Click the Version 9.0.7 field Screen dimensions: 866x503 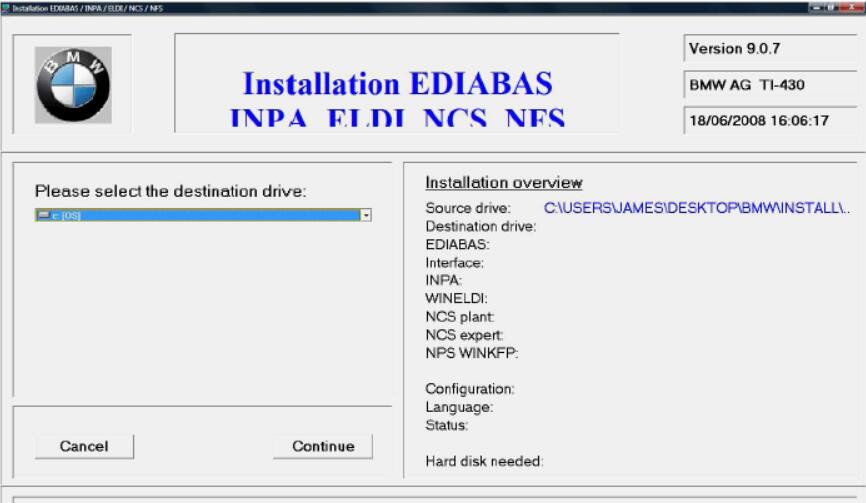pyautogui.click(x=770, y=49)
